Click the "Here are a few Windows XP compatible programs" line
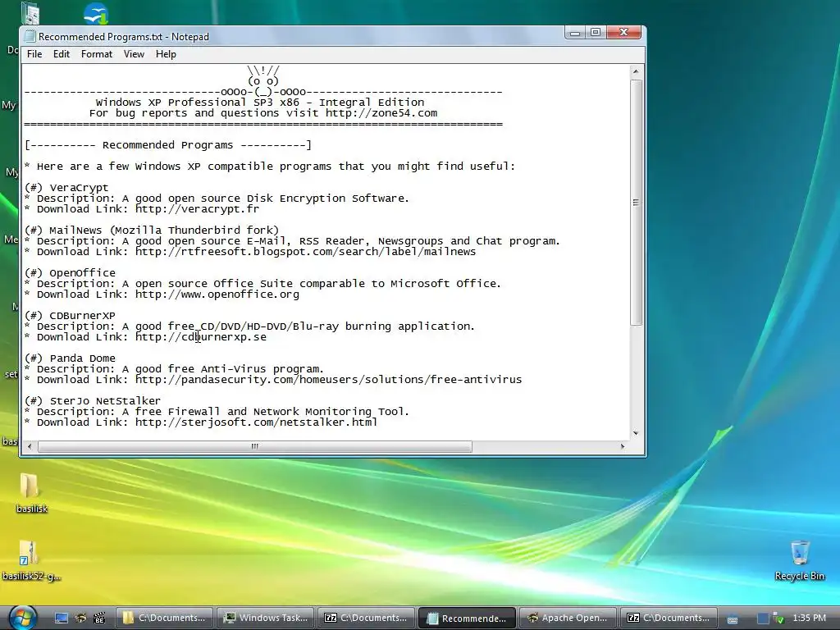Screen dimensions: 840x630 (269, 167)
